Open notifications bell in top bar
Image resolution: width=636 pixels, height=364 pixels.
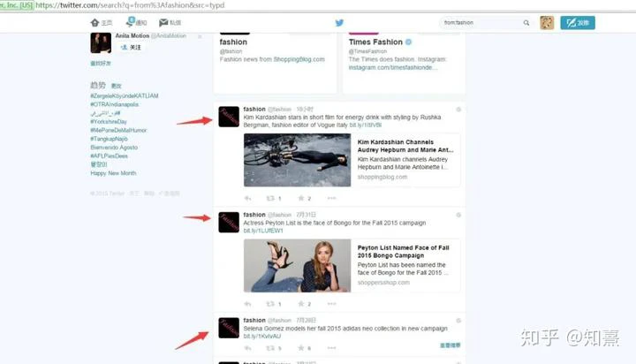tap(130, 22)
